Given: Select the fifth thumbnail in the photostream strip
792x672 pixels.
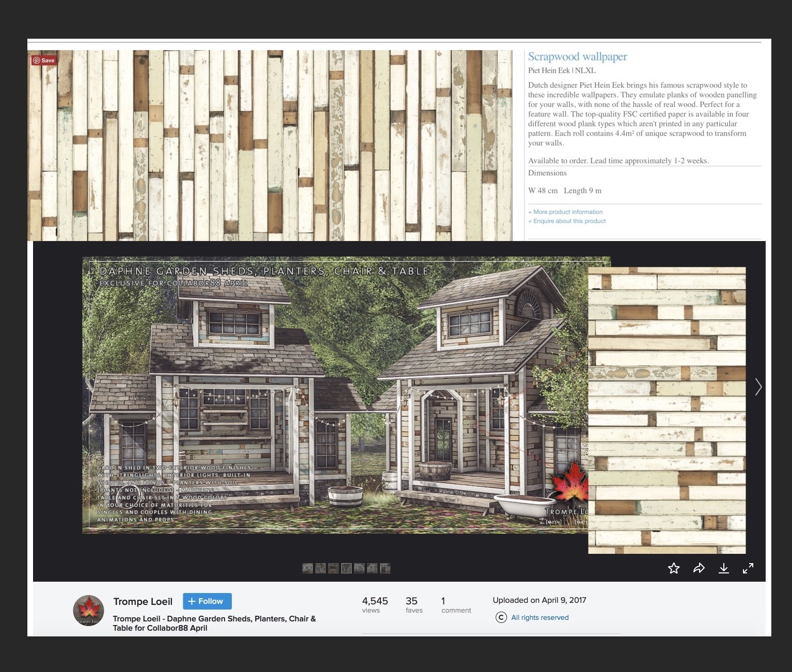Looking at the screenshot, I should coord(359,568).
